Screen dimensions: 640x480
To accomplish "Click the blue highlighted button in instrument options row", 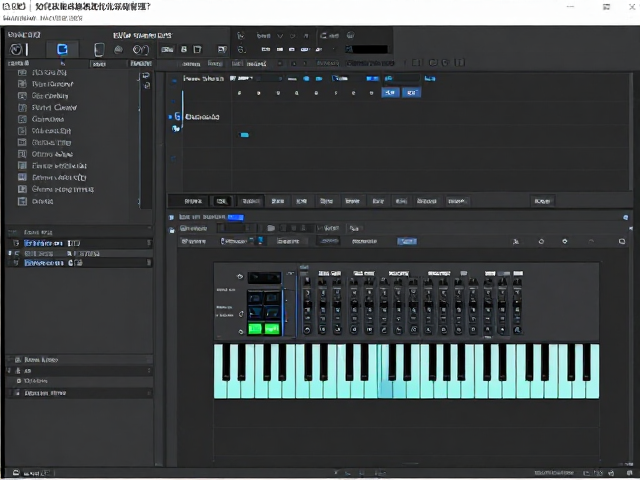I will (x=407, y=241).
